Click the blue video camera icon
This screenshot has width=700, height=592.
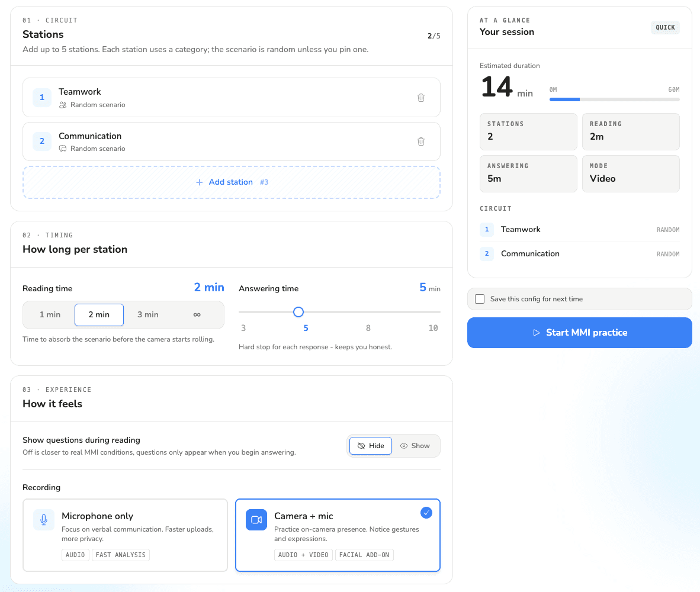(256, 520)
